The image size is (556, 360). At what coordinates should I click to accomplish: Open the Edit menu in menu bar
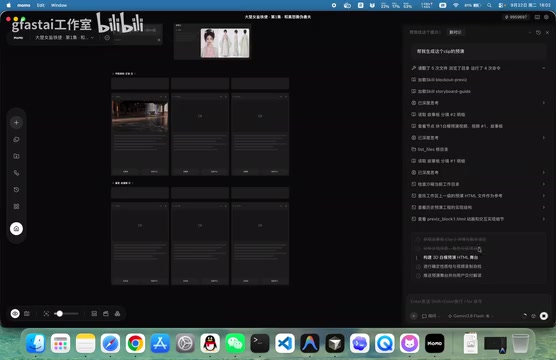click(40, 5)
